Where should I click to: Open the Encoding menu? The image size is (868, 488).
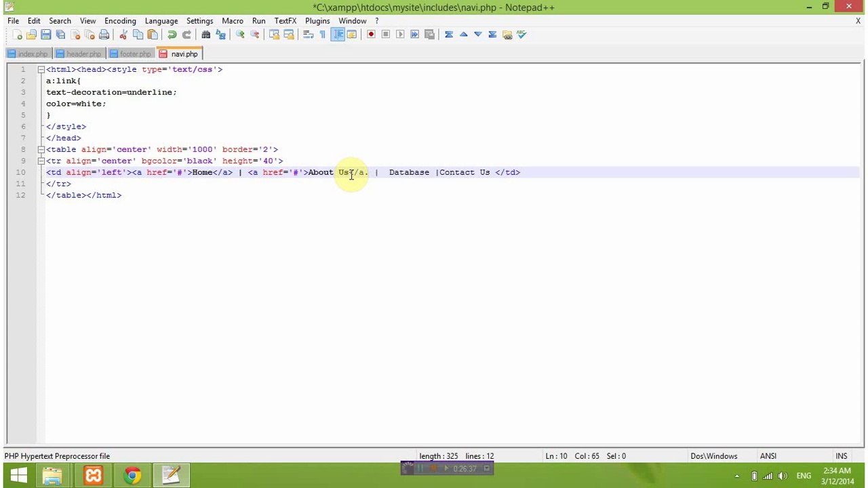pyautogui.click(x=120, y=21)
